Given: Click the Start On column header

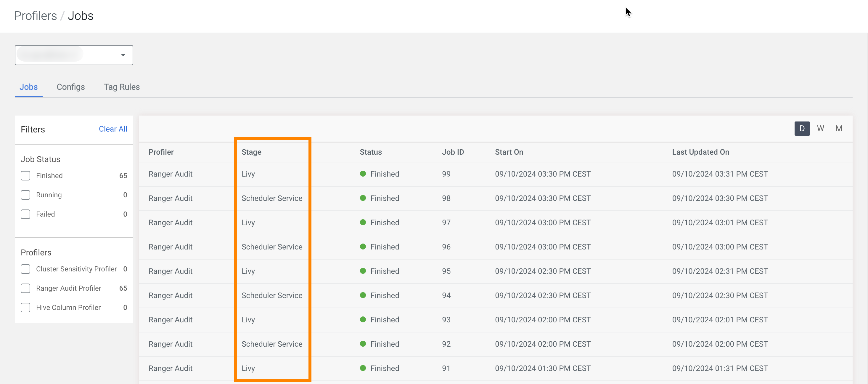Looking at the screenshot, I should (x=509, y=152).
